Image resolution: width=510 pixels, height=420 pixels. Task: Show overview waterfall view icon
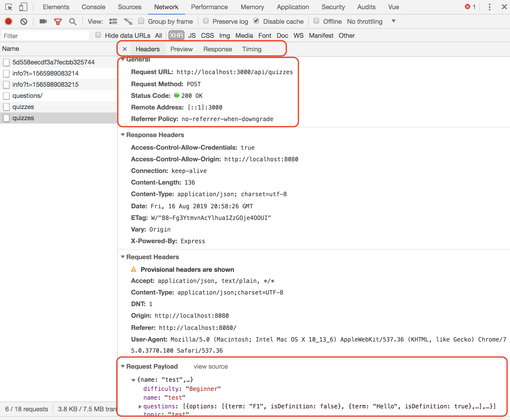click(x=128, y=22)
